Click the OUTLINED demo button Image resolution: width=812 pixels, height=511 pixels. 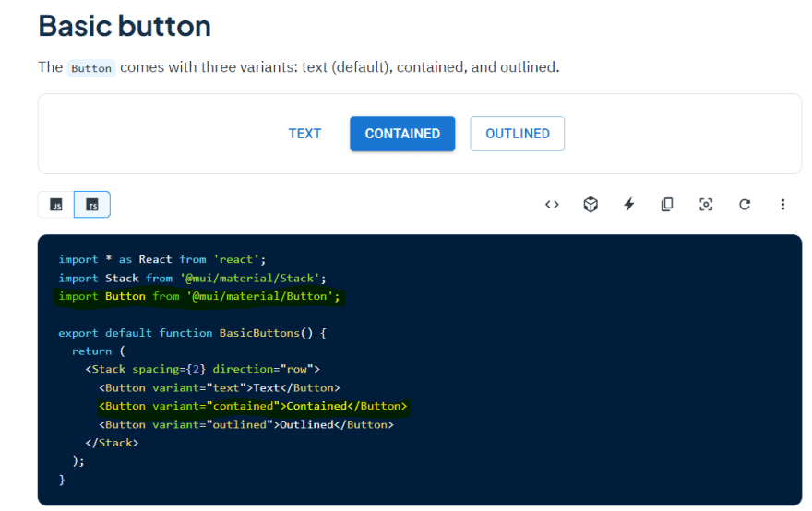[x=518, y=134]
